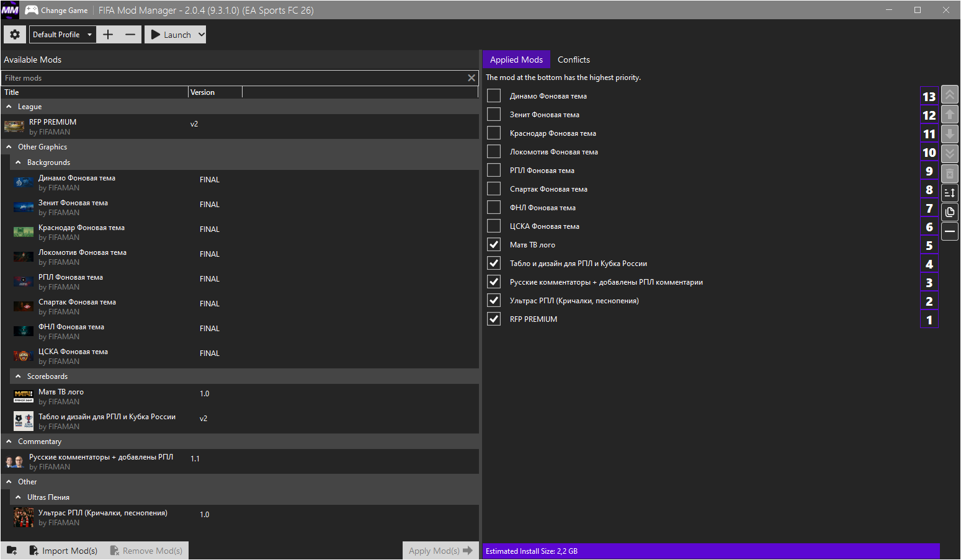Click the Import Mod(s) button
The image size is (961, 560).
point(63,551)
